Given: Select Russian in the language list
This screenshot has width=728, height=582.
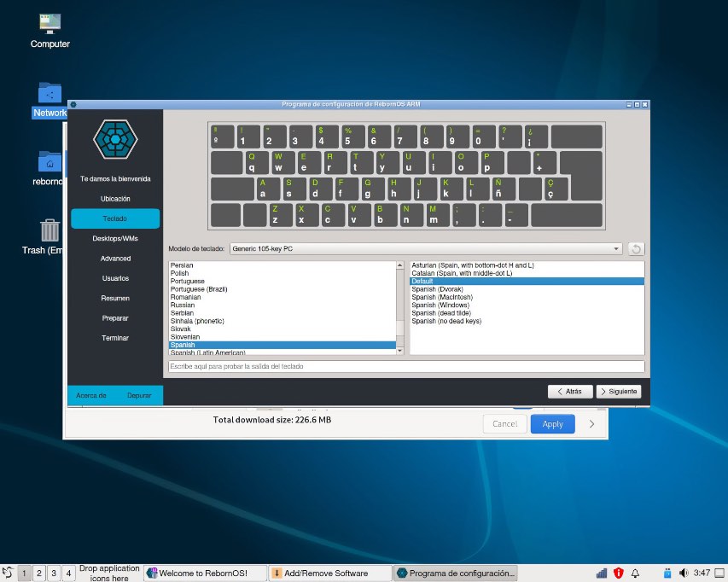Looking at the screenshot, I should pos(282,305).
